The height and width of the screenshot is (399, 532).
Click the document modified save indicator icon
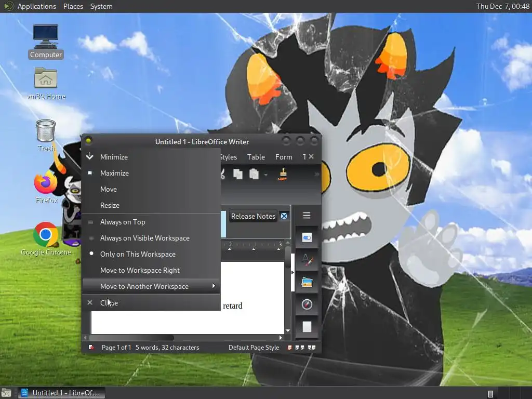pyautogui.click(x=91, y=348)
